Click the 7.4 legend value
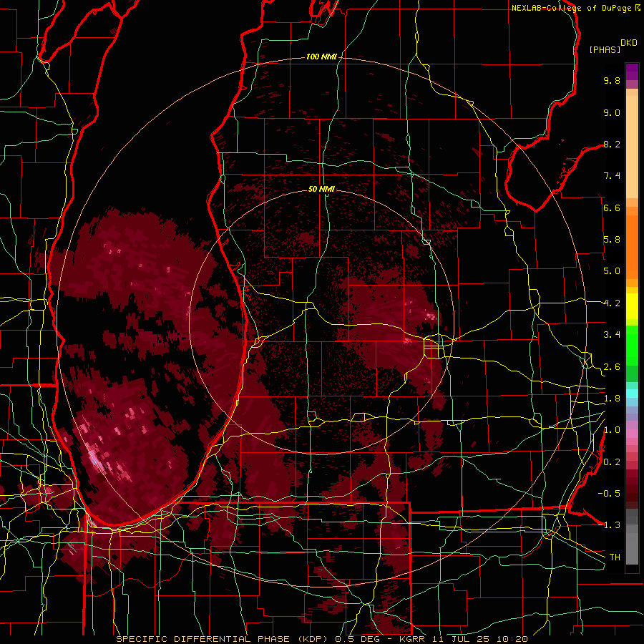644x644 pixels. (612, 176)
